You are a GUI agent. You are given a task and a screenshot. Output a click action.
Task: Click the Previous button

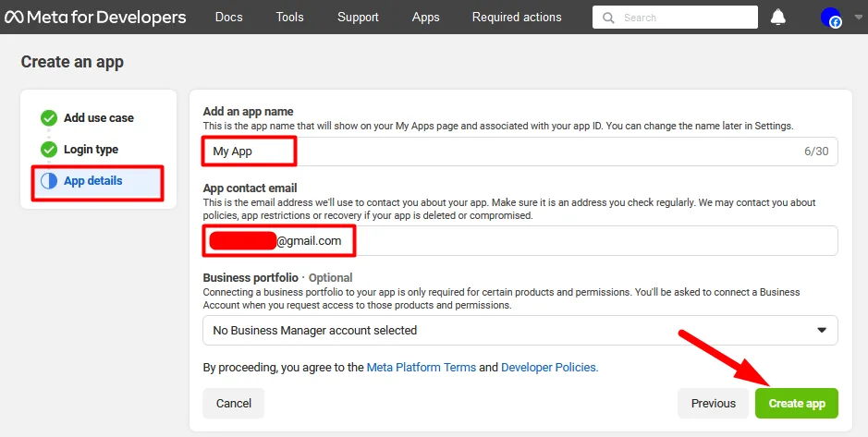pos(713,403)
